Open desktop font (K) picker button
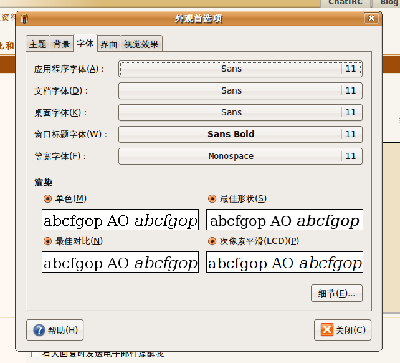The height and width of the screenshot is (363, 400). point(240,112)
